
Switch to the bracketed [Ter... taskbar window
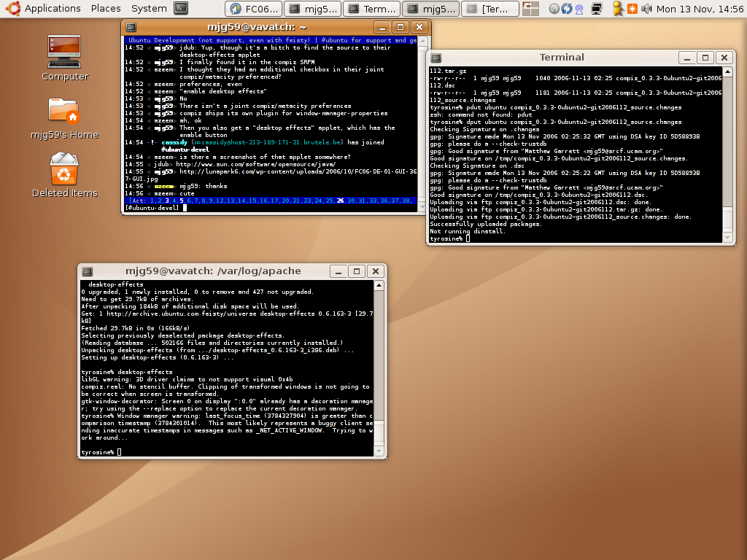pyautogui.click(x=491, y=9)
